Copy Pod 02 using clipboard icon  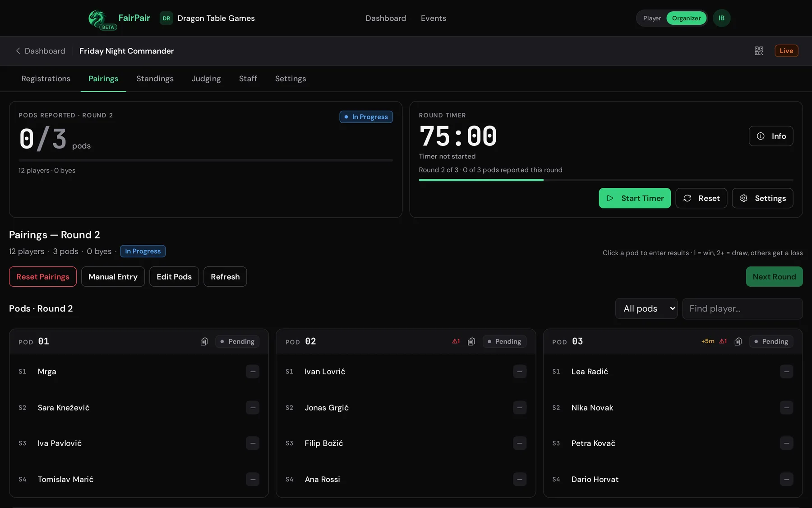coord(471,342)
